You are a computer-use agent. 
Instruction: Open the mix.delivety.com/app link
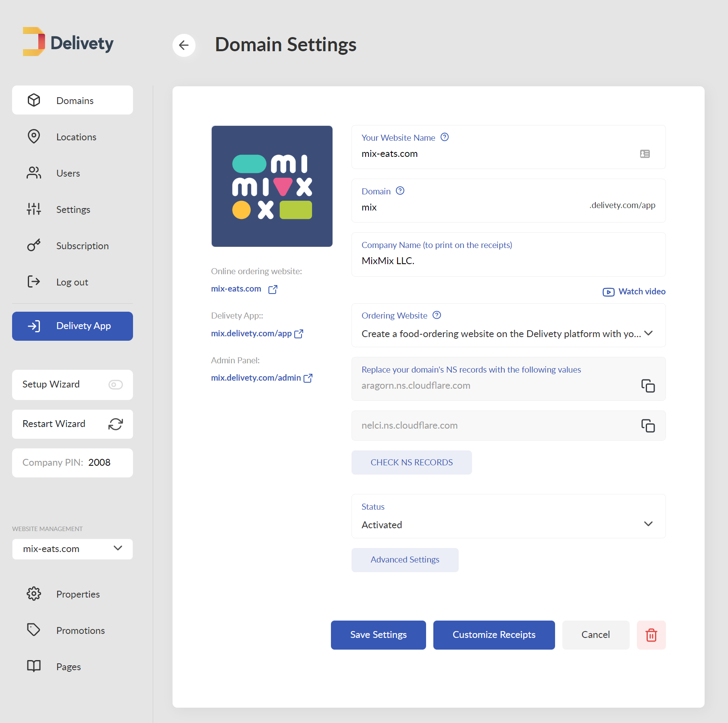pyautogui.click(x=252, y=333)
